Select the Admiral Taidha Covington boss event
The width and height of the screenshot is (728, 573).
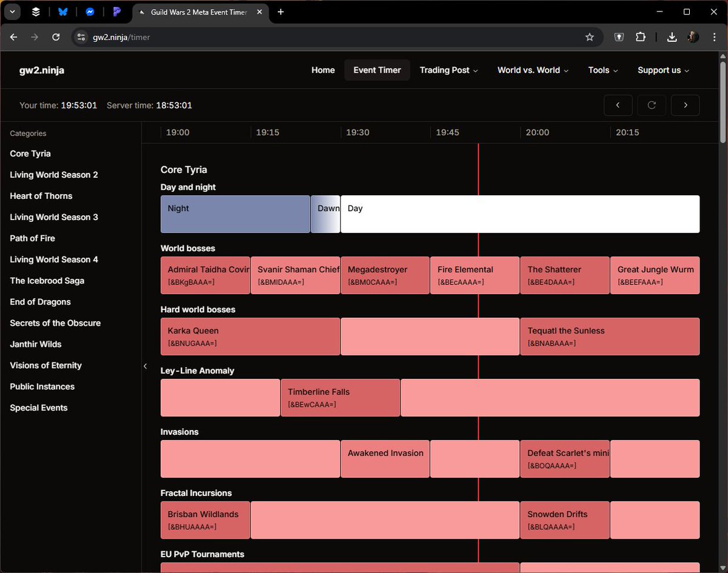coord(205,275)
